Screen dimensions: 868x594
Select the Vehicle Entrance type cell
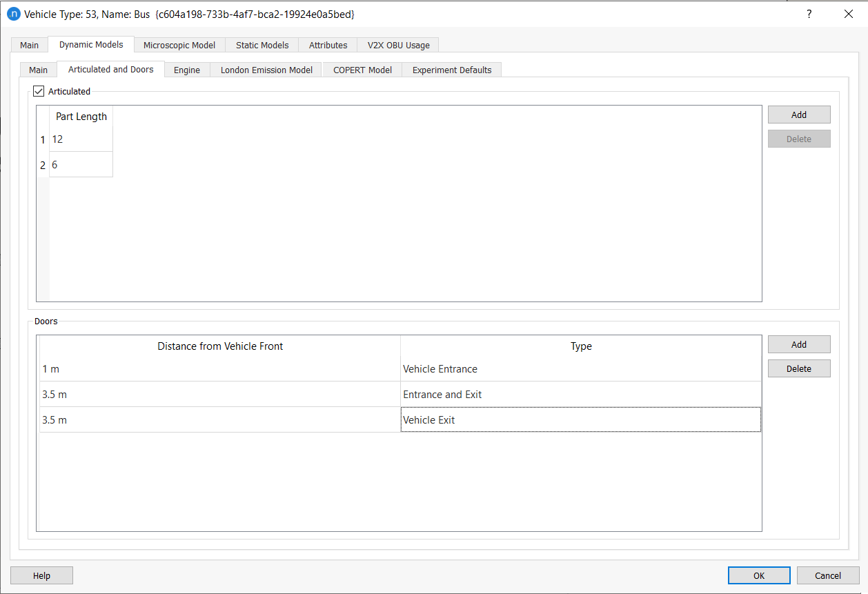pyautogui.click(x=580, y=369)
